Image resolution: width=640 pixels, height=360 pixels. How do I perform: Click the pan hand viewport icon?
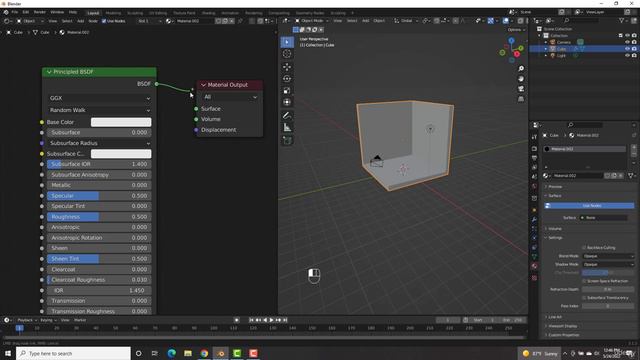521,79
